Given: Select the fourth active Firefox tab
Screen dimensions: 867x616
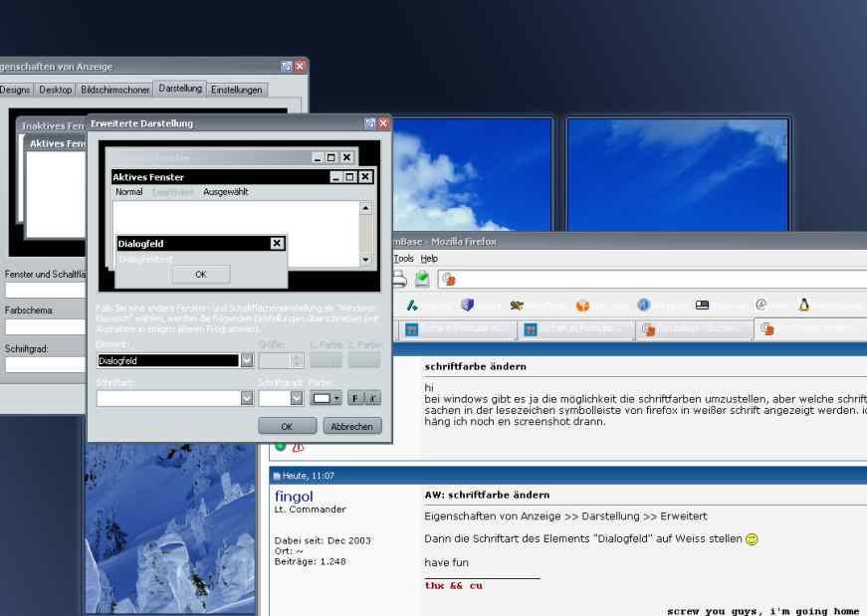Looking at the screenshot, I should (810, 329).
